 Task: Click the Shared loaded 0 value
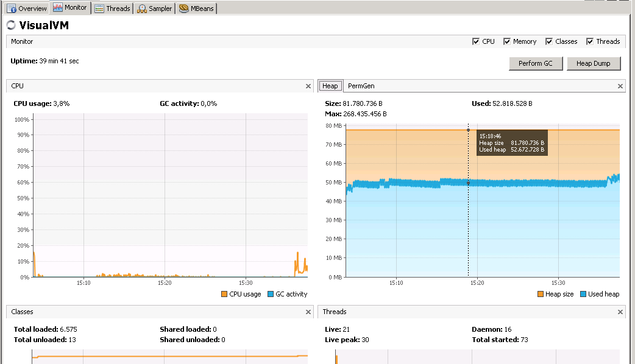click(215, 329)
